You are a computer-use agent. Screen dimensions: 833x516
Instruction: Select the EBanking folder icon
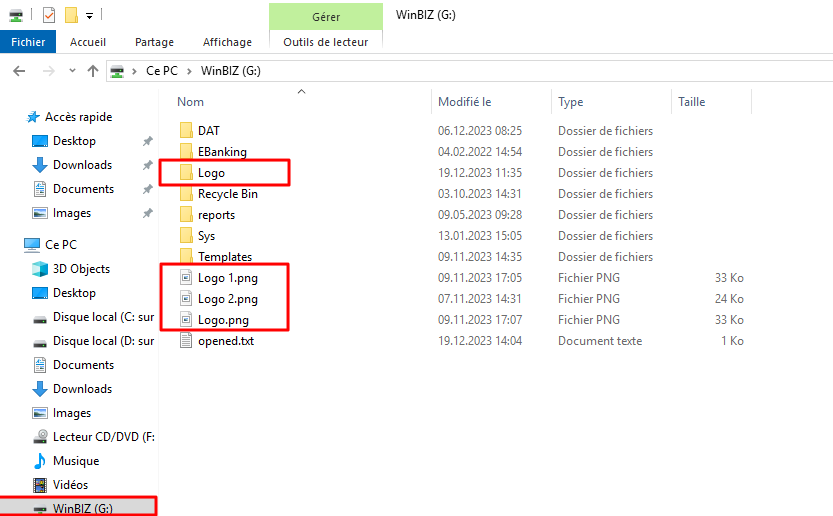click(x=186, y=151)
